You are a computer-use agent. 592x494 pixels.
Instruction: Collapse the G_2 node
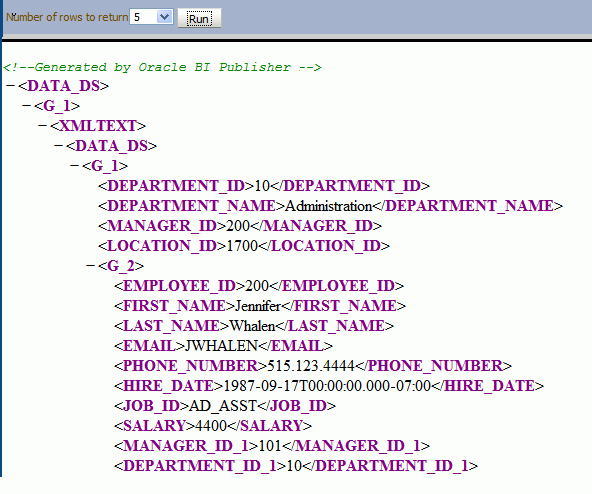pos(91,266)
